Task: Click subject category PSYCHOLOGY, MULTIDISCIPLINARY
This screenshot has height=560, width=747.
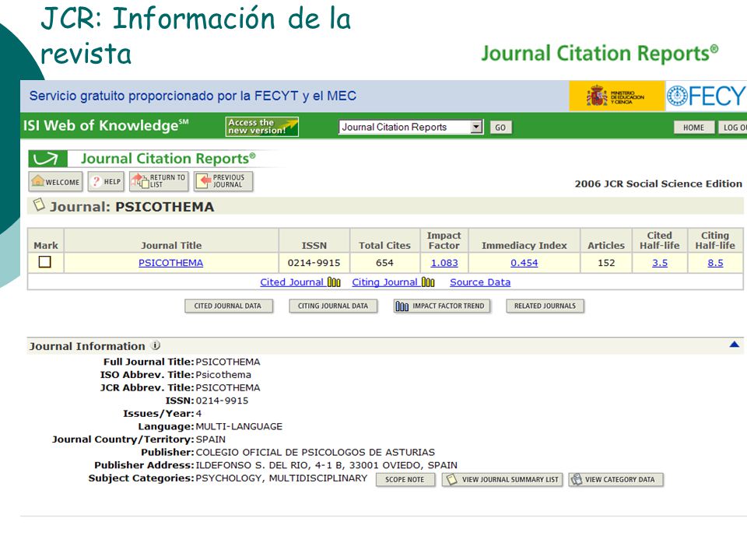Action: 282,478
